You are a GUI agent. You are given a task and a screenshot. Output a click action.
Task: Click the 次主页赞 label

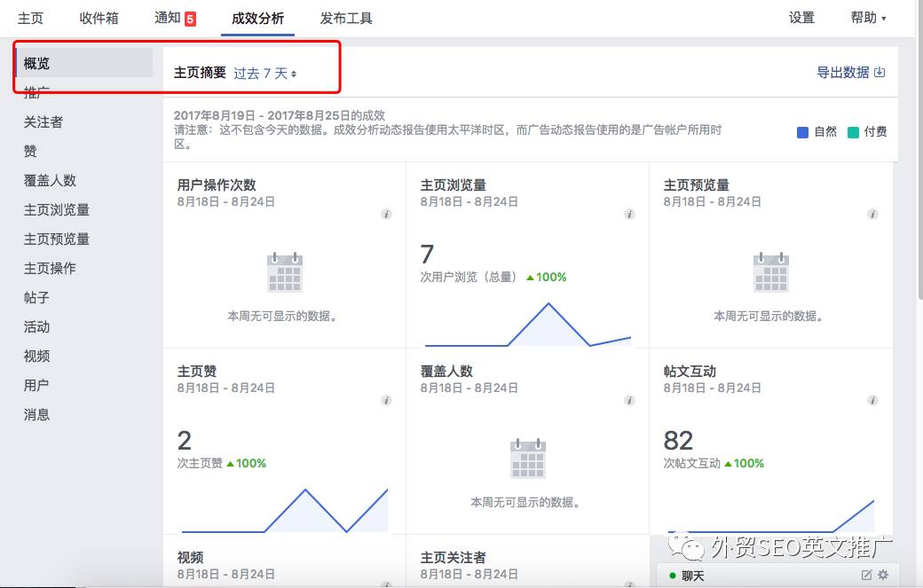[x=200, y=463]
